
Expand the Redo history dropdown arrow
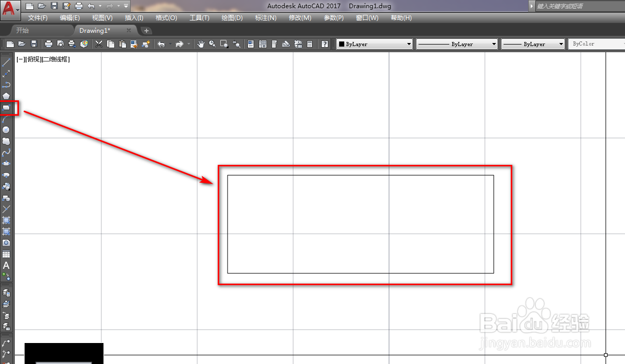pyautogui.click(x=189, y=44)
